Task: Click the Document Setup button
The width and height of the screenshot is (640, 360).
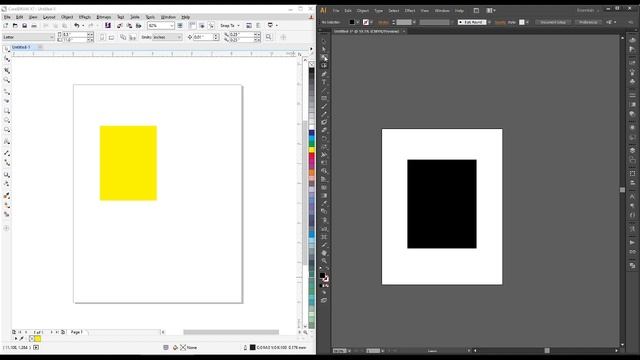Action: tap(553, 22)
